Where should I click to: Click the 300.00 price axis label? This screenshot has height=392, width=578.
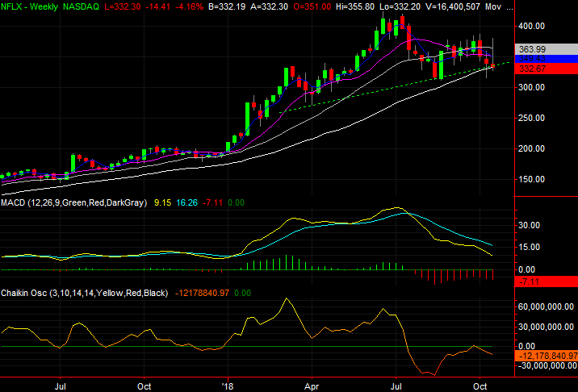pyautogui.click(x=531, y=87)
